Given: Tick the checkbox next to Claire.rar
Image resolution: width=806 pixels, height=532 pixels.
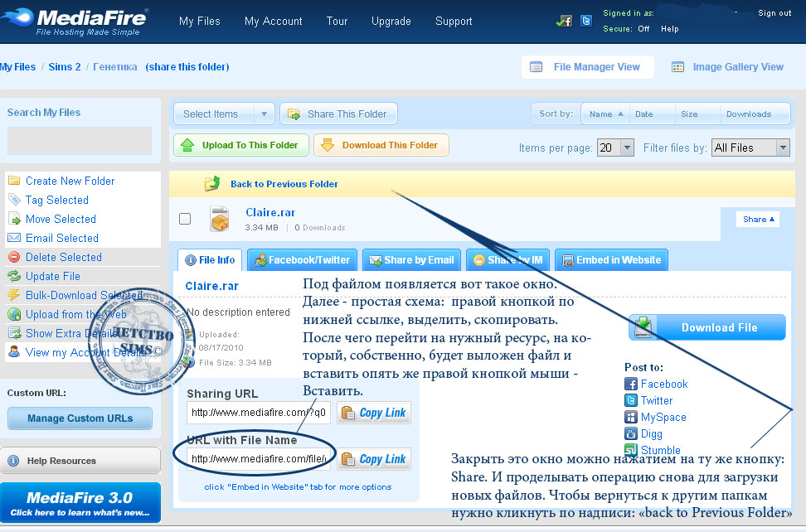Looking at the screenshot, I should 185,219.
